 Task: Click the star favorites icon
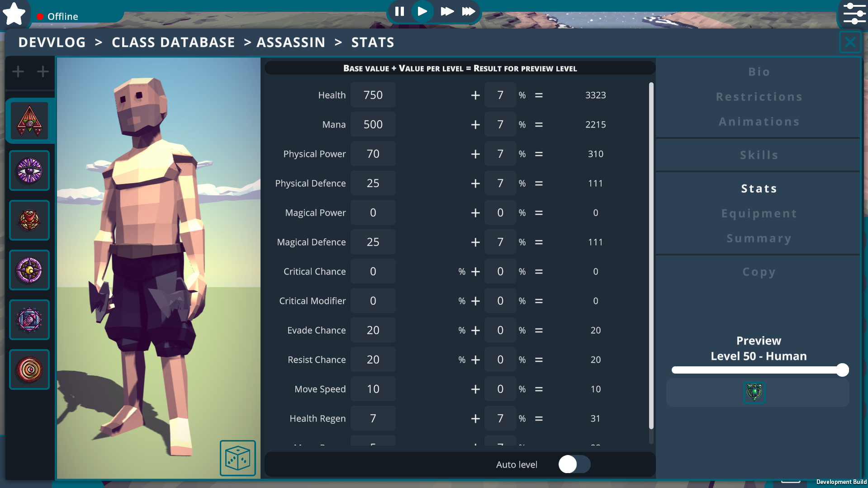click(14, 14)
